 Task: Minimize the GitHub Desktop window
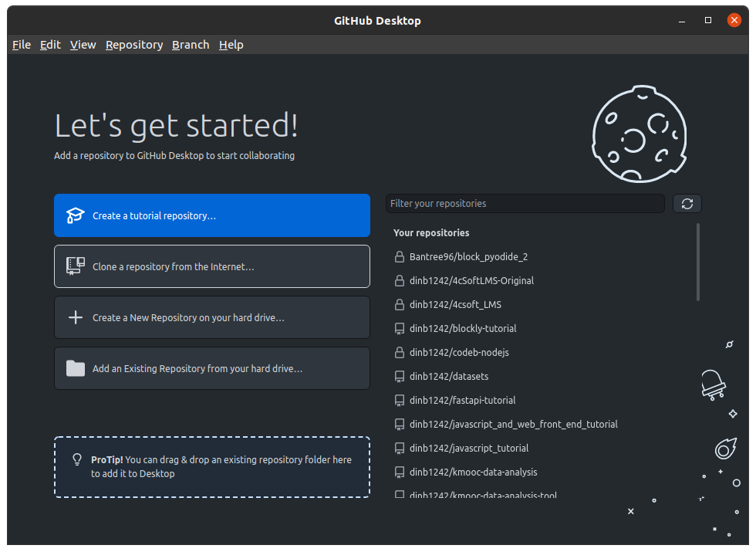pos(682,21)
